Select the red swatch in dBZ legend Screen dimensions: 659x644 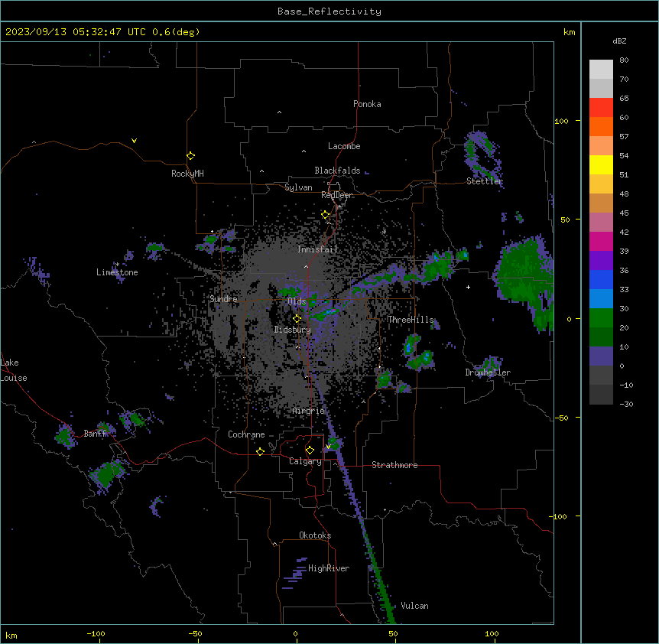601,107
